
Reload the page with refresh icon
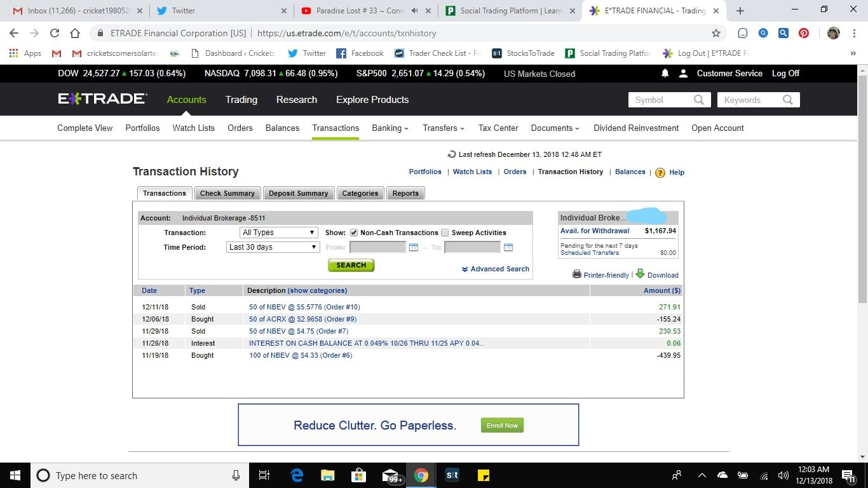pos(55,33)
